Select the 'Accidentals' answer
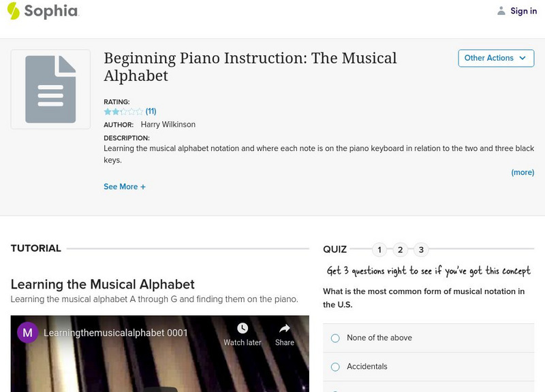 click(334, 366)
